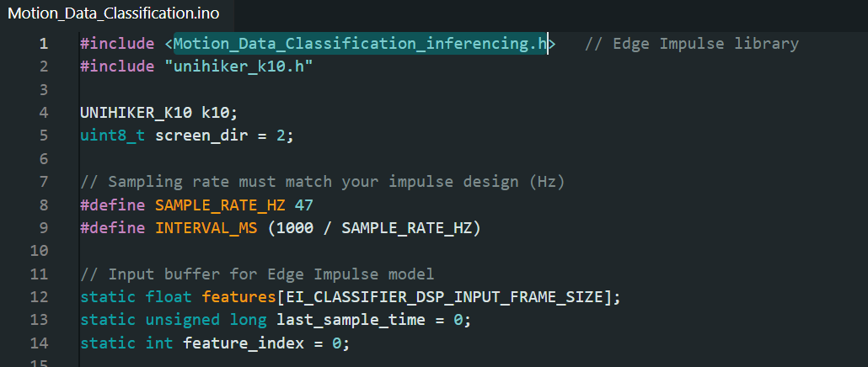This screenshot has height=367, width=868.
Task: Click line number 4 in gutter
Action: pyautogui.click(x=43, y=113)
